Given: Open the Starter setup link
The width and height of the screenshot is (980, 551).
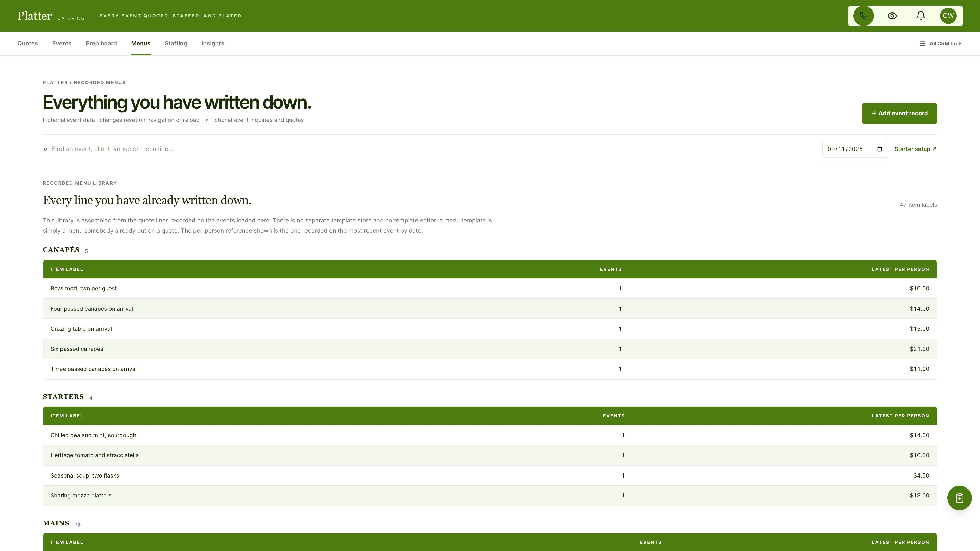Looking at the screenshot, I should click(x=915, y=149).
